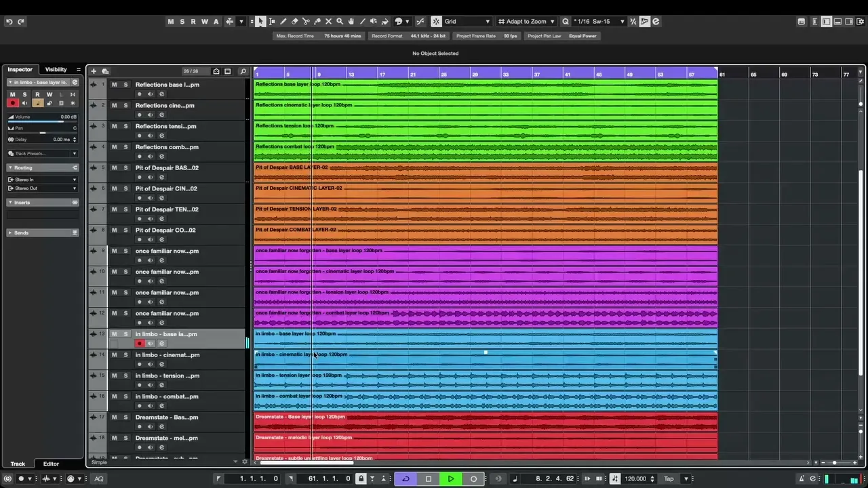Click the Inspector Freeze asterisk icon
Screen dimensions: 868x488
click(73, 103)
